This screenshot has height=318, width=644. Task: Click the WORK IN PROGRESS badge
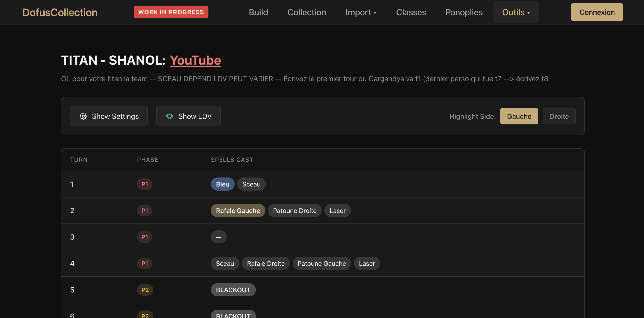171,12
